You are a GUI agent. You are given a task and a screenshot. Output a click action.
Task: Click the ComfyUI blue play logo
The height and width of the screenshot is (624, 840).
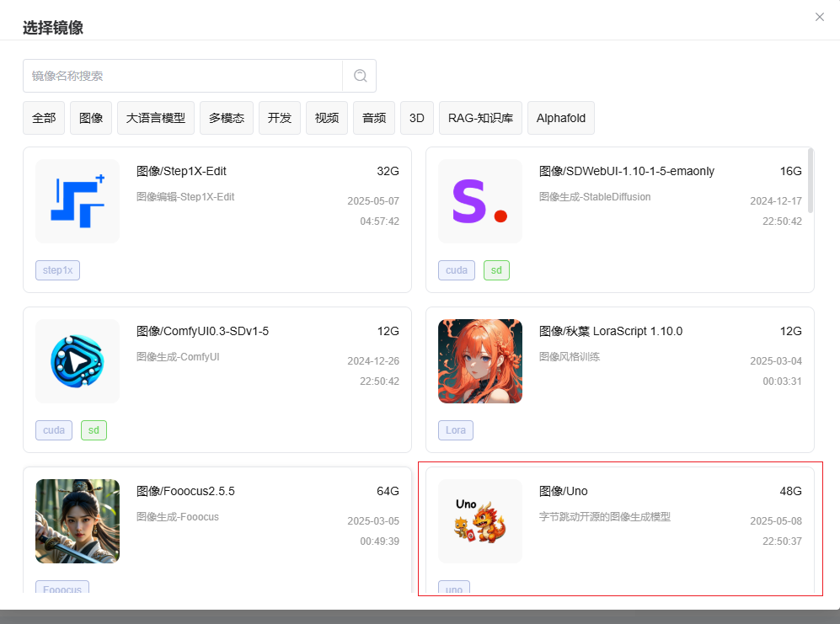(78, 361)
